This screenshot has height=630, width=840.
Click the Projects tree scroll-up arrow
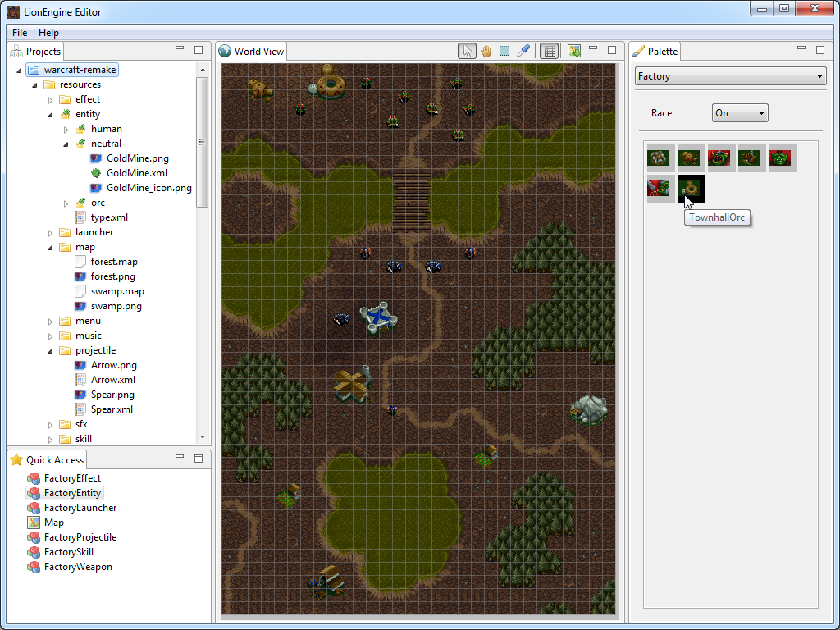(x=202, y=70)
